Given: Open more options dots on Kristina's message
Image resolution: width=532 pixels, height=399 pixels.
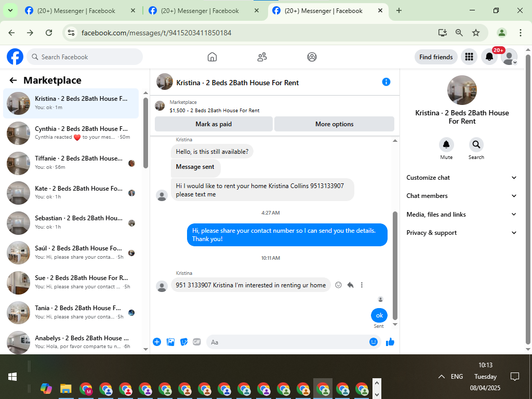Looking at the screenshot, I should [x=362, y=285].
